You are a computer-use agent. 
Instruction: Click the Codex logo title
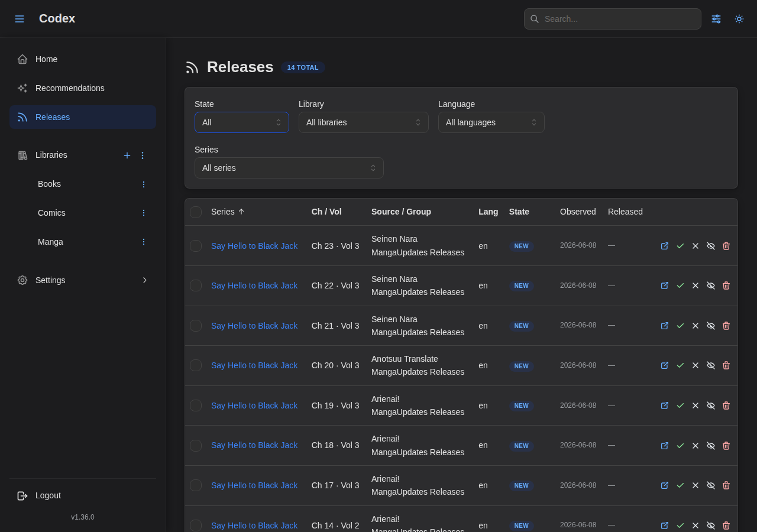(x=57, y=18)
